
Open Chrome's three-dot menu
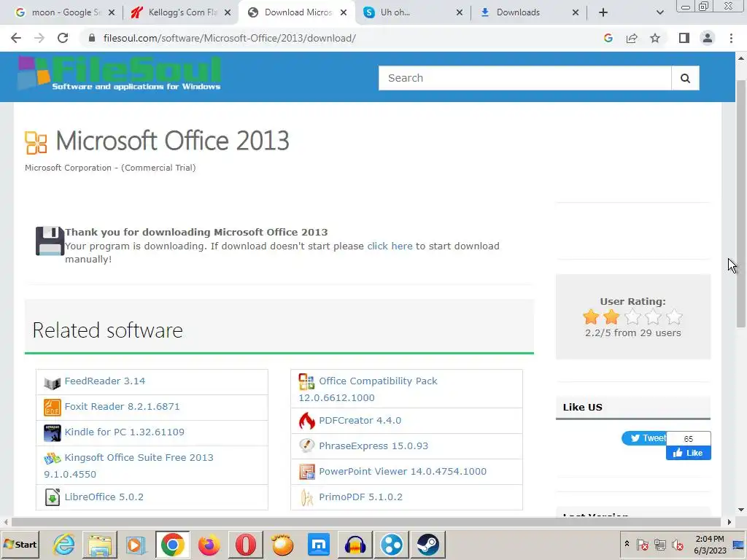coord(731,38)
